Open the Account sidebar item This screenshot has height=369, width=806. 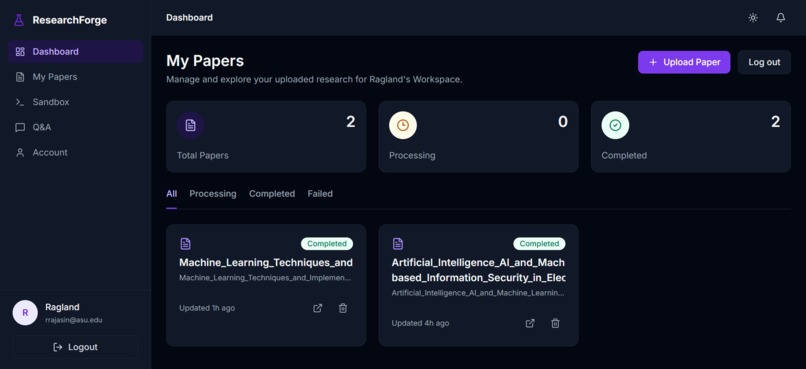(75, 152)
